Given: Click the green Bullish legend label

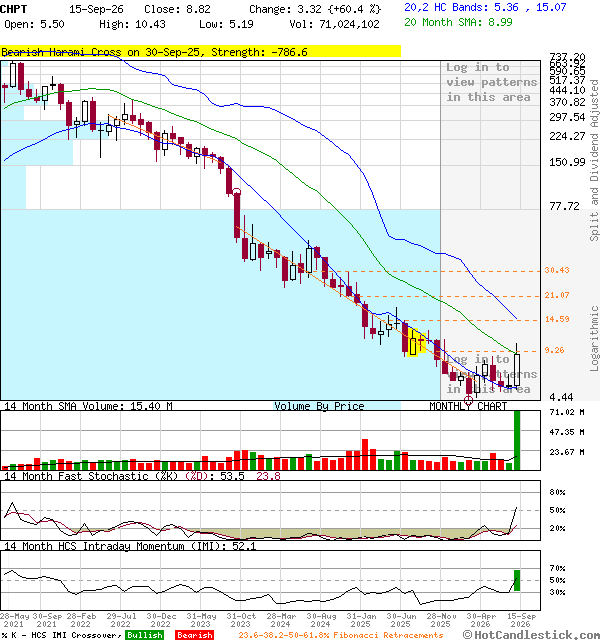Looking at the screenshot, I should pos(144,635).
